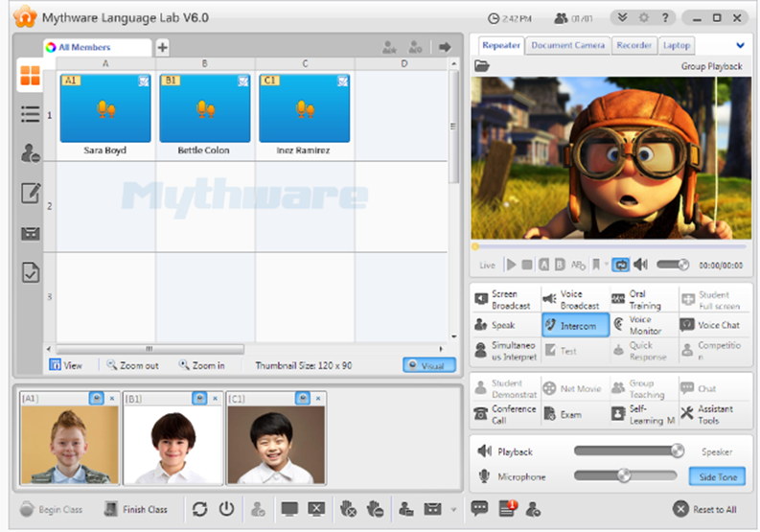Open the folder icon in Repeater panel
Screen dimensions: 760x532
point(482,66)
